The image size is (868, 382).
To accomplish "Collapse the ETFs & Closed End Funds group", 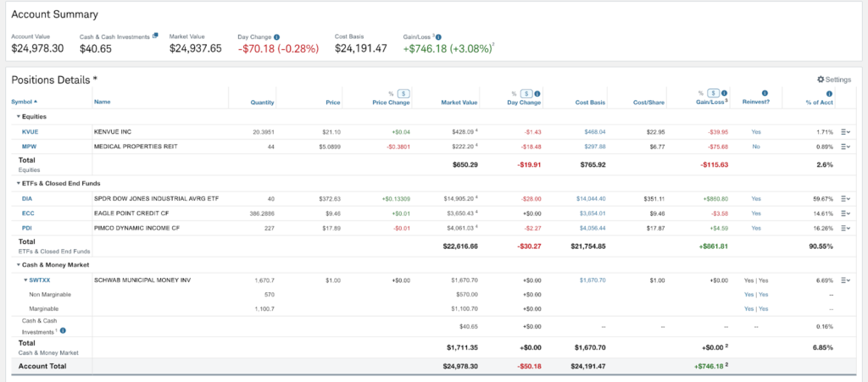I will 19,182.
